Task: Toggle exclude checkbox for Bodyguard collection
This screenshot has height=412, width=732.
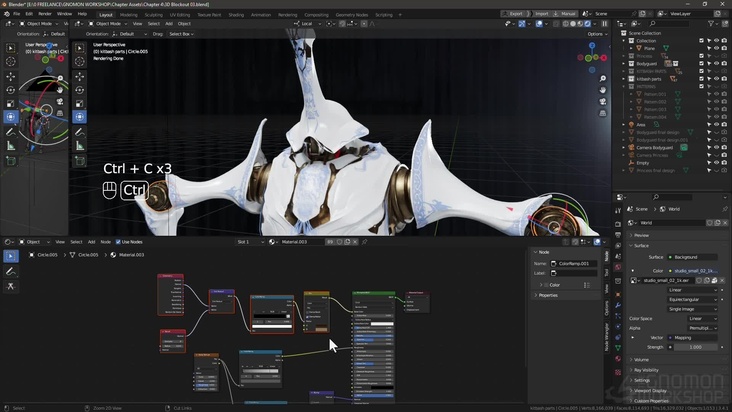Action: (x=701, y=63)
